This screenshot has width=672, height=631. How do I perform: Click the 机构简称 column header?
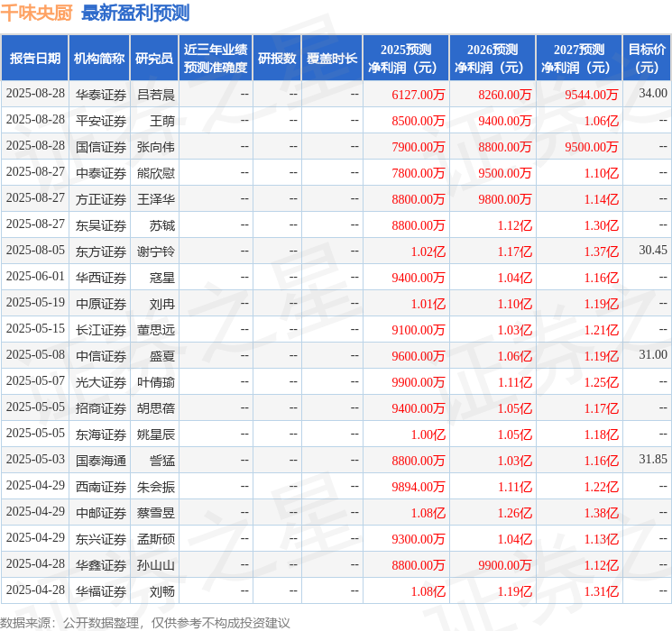99,59
